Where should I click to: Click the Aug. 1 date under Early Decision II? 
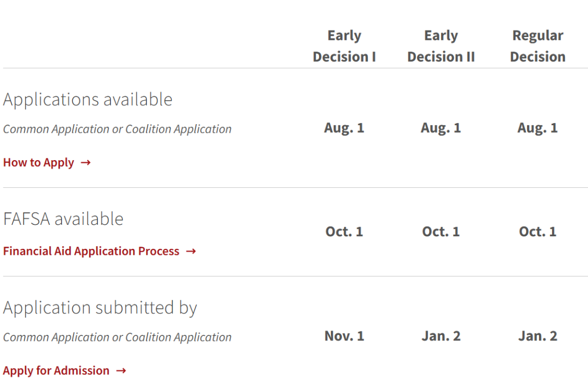[441, 128]
